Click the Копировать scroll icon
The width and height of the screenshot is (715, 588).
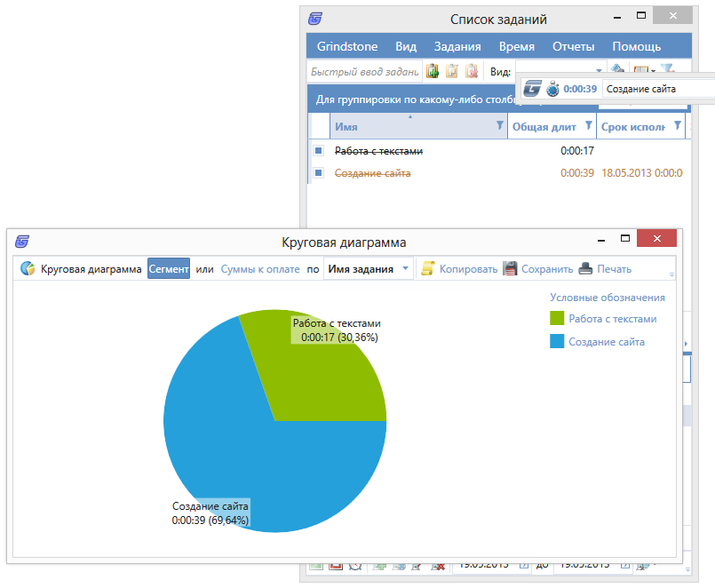[428, 268]
